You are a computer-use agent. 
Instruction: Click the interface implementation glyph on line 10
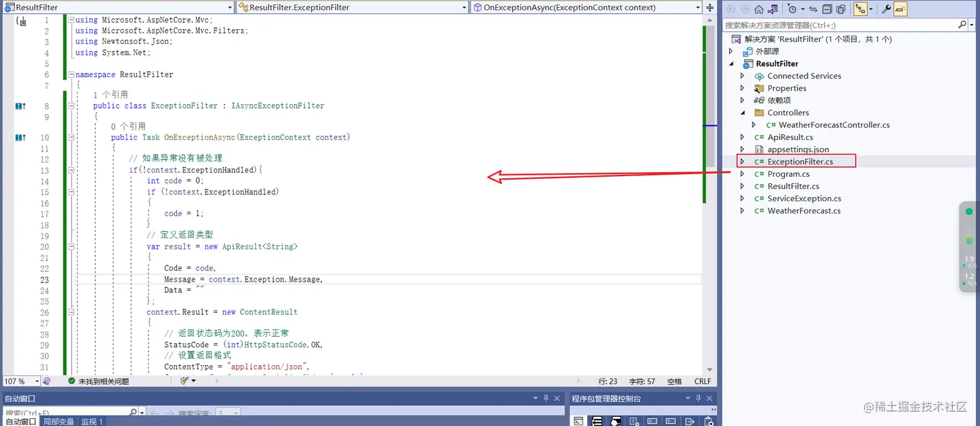(x=21, y=137)
